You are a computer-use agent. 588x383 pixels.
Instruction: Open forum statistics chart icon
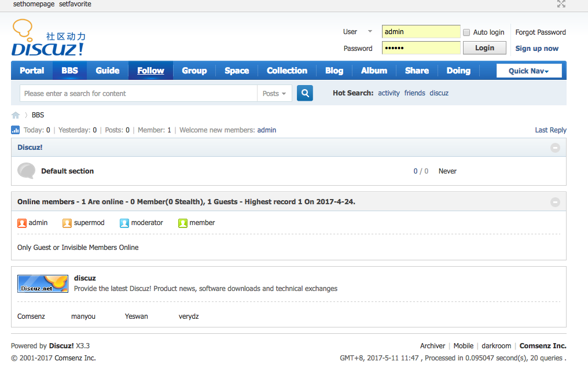16,130
